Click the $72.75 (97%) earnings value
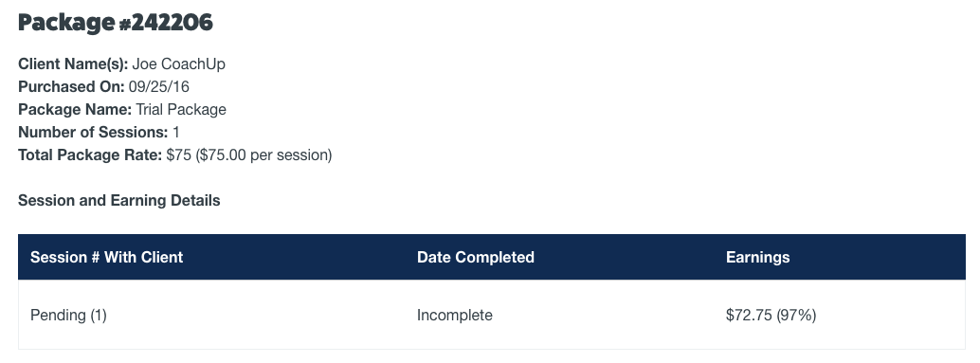The image size is (980, 363). click(771, 316)
